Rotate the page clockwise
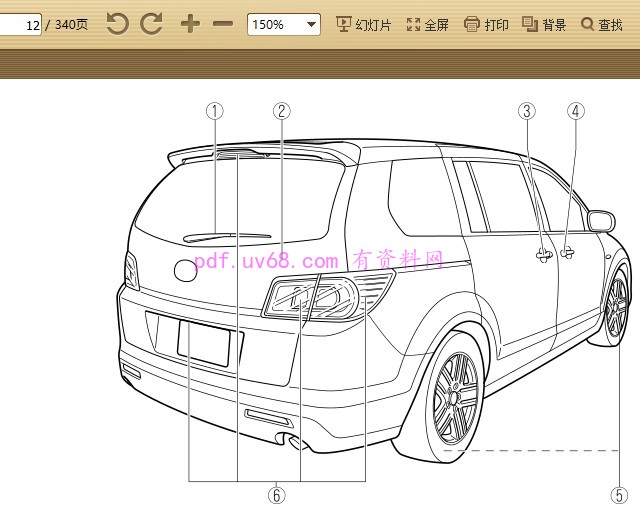Screen dimensions: 640x515 tap(151, 24)
